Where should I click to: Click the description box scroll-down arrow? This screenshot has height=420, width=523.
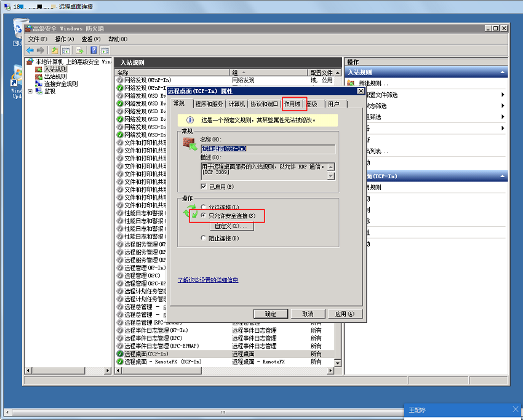point(331,176)
